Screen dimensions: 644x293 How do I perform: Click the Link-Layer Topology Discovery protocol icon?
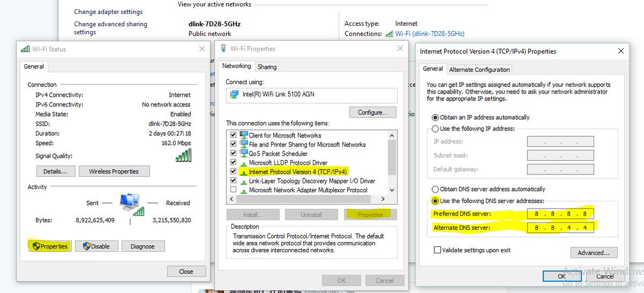[244, 181]
